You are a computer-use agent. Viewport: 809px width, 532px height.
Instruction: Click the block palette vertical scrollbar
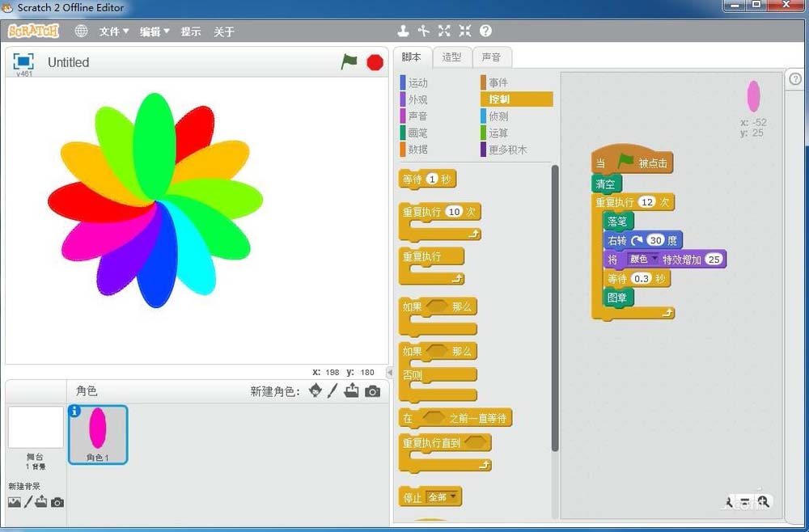click(x=555, y=308)
